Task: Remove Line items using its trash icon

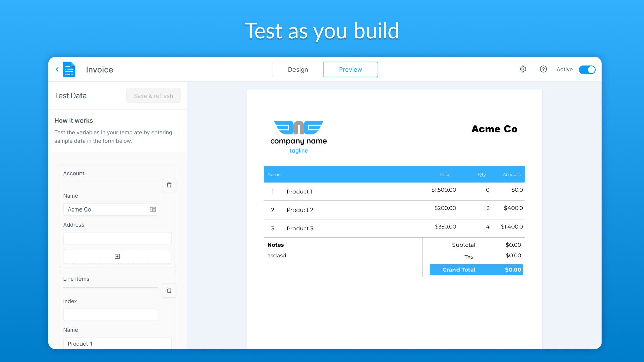Action: pos(169,290)
